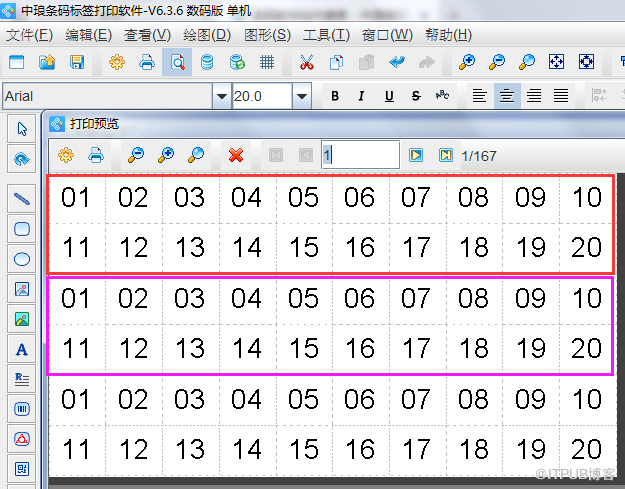The width and height of the screenshot is (625, 489).
Task: Click the 20.0 font size field
Action: 262,96
